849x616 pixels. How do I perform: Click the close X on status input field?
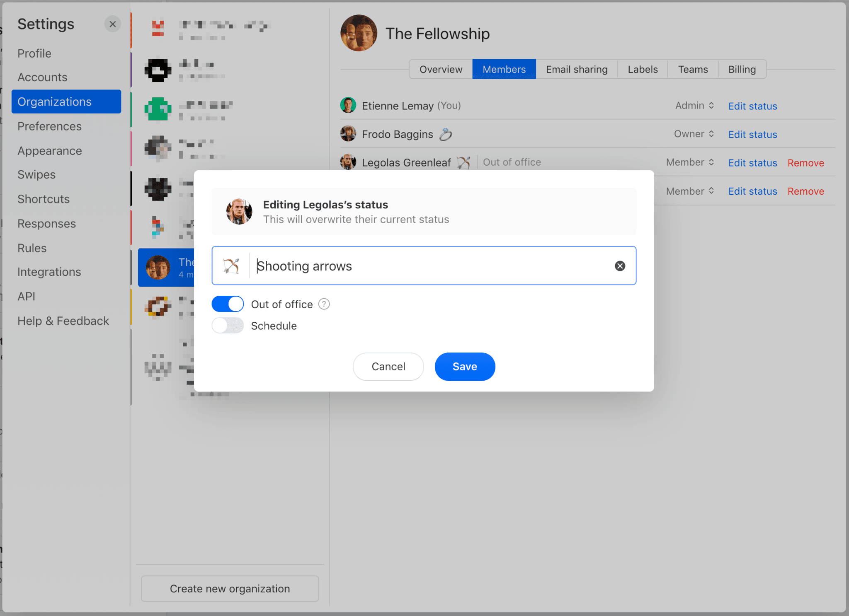620,266
